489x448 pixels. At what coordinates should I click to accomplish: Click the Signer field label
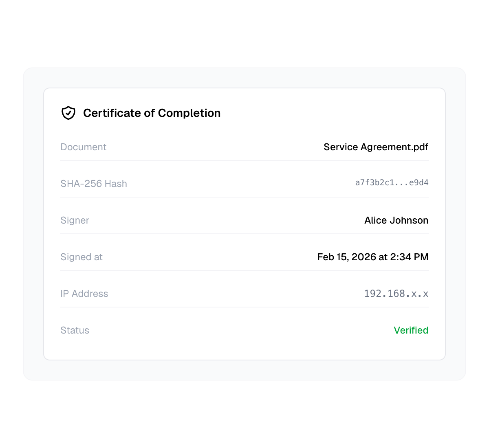coord(75,220)
